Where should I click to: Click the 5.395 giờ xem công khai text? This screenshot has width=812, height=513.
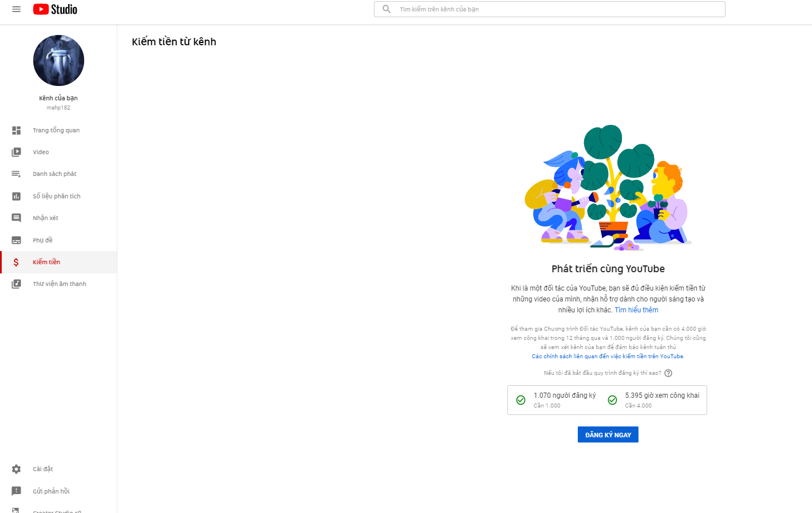(x=662, y=395)
